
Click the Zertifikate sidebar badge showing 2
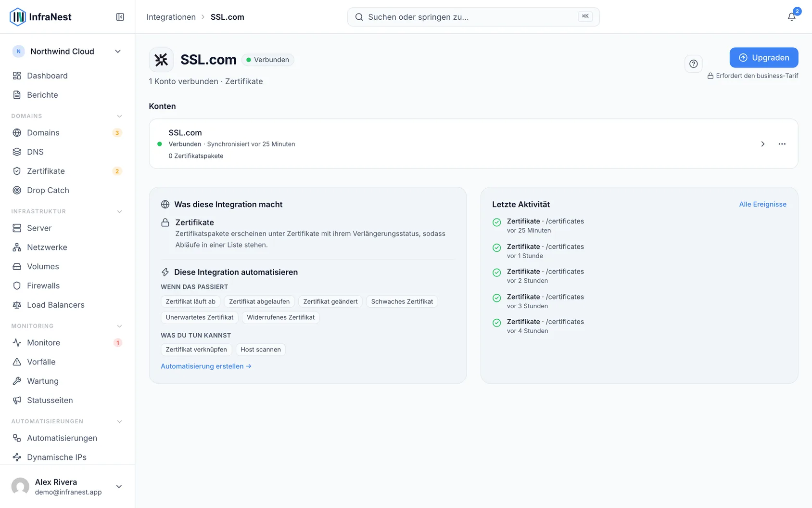tap(117, 171)
